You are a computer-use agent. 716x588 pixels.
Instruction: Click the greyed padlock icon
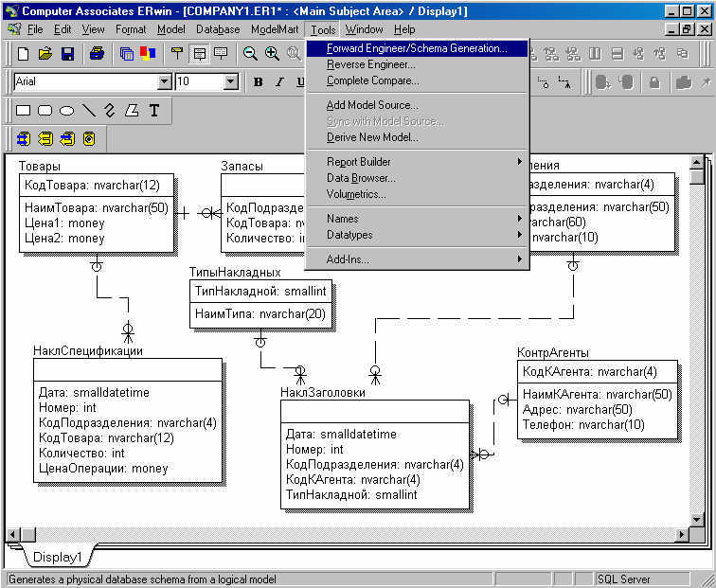pos(654,82)
